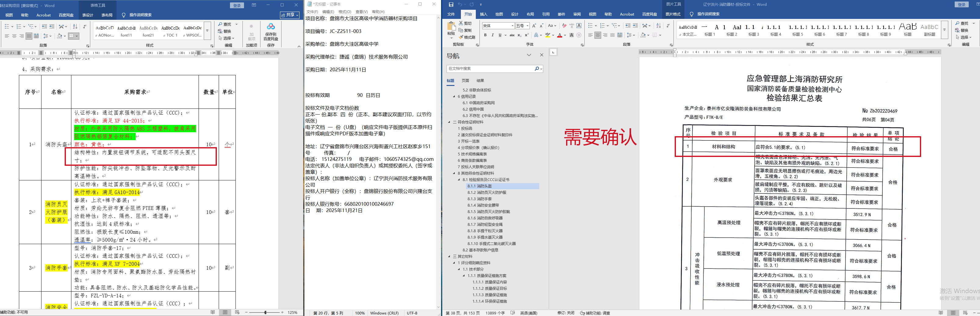This screenshot has width=980, height=316.
Task: Select "8.1.2 消防员灭火防护服" in the navigation tree
Action: pyautogui.click(x=486, y=192)
